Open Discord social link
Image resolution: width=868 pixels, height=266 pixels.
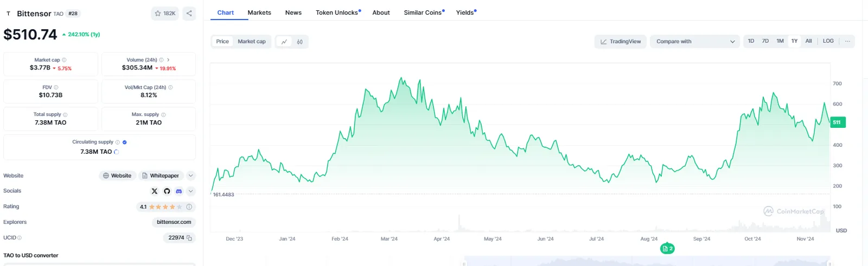coord(178,191)
